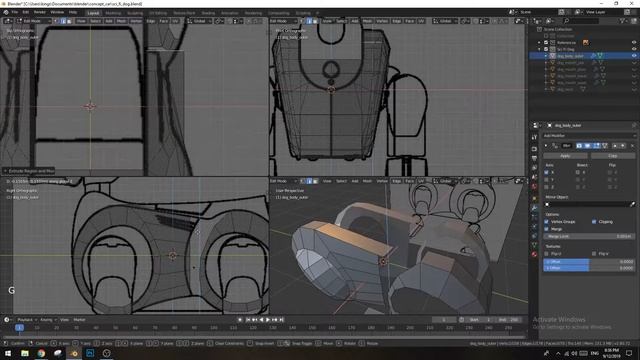Select face select mode in top-left viewport

coord(69,21)
